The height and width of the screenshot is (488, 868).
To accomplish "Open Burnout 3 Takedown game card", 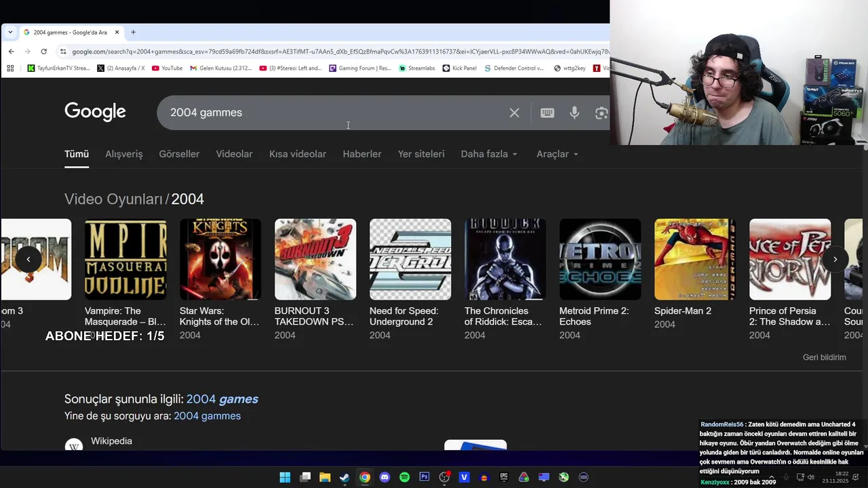I will (x=315, y=279).
